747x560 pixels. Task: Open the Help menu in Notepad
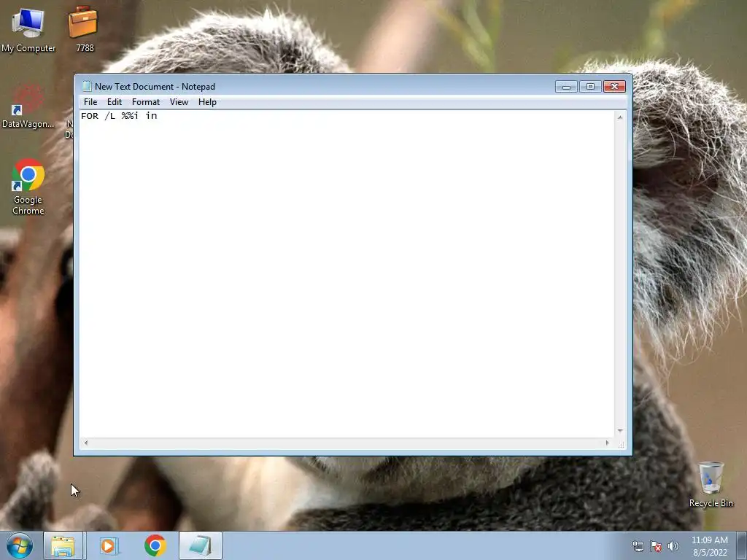click(x=207, y=102)
